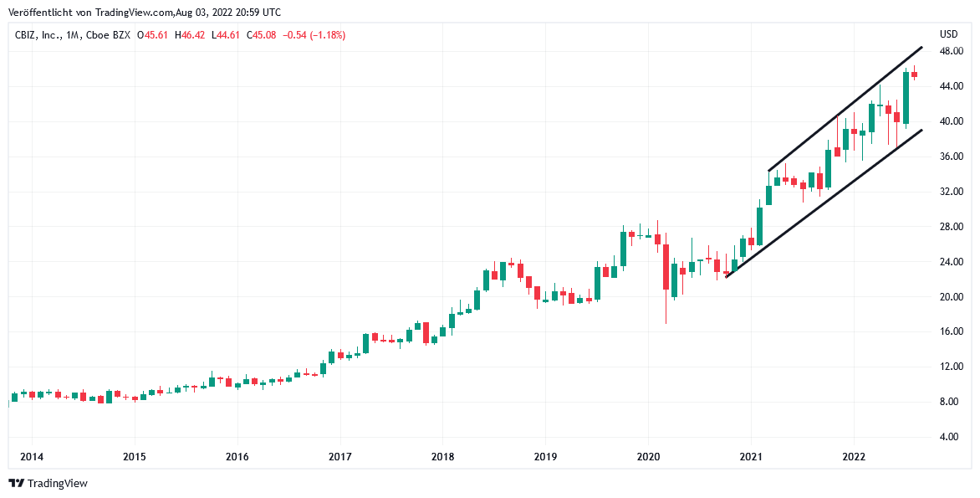Click the 2020 label on time axis

(x=648, y=457)
